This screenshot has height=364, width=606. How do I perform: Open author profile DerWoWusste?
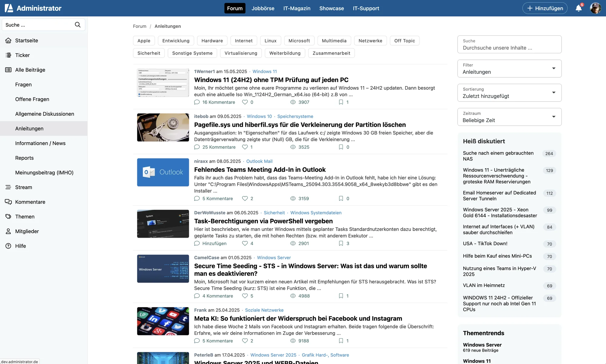tap(210, 213)
